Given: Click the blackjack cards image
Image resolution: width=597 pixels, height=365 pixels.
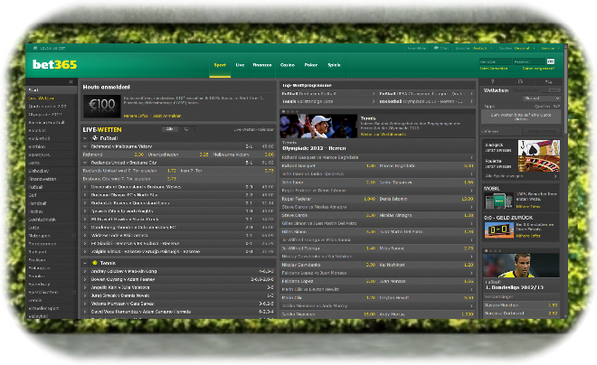Looking at the screenshot, I should coord(538,148).
